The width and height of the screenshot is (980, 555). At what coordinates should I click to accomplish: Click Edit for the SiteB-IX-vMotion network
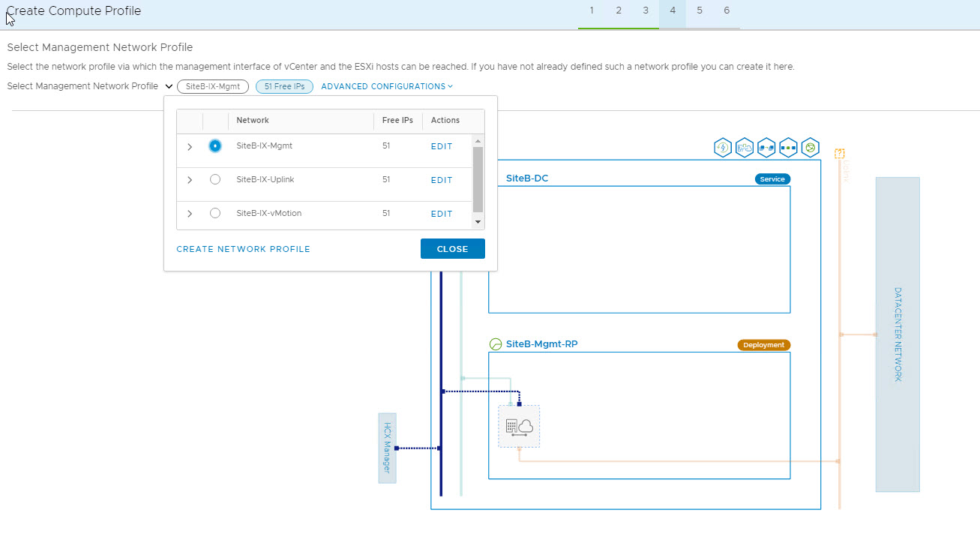[442, 214]
